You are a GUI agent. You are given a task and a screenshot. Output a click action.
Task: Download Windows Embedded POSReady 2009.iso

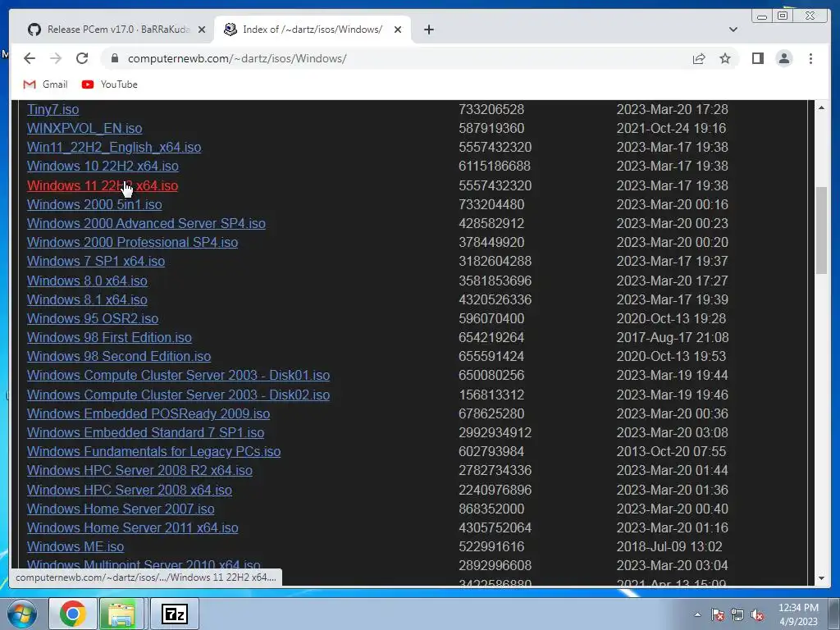pos(148,413)
